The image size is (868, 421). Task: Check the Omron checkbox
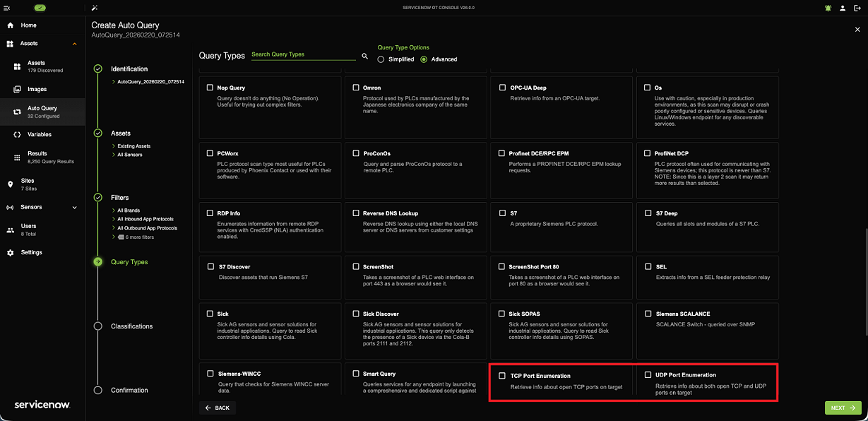(356, 88)
